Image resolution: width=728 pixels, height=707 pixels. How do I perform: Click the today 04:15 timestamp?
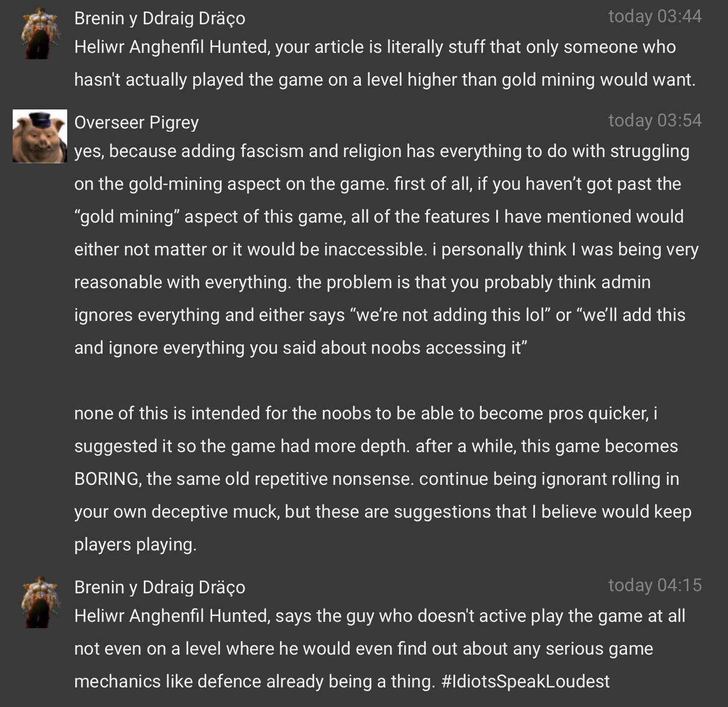[655, 585]
